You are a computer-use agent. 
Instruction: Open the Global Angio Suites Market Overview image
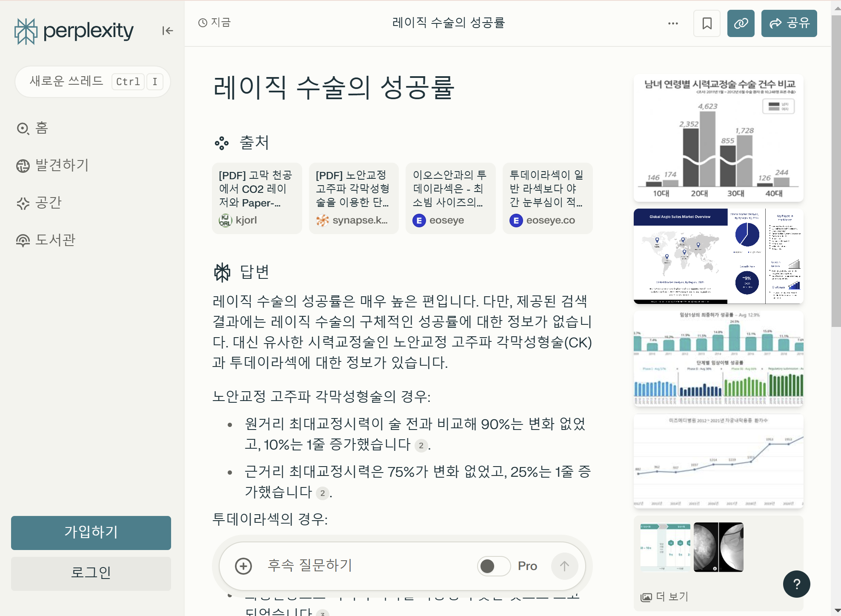click(x=718, y=256)
